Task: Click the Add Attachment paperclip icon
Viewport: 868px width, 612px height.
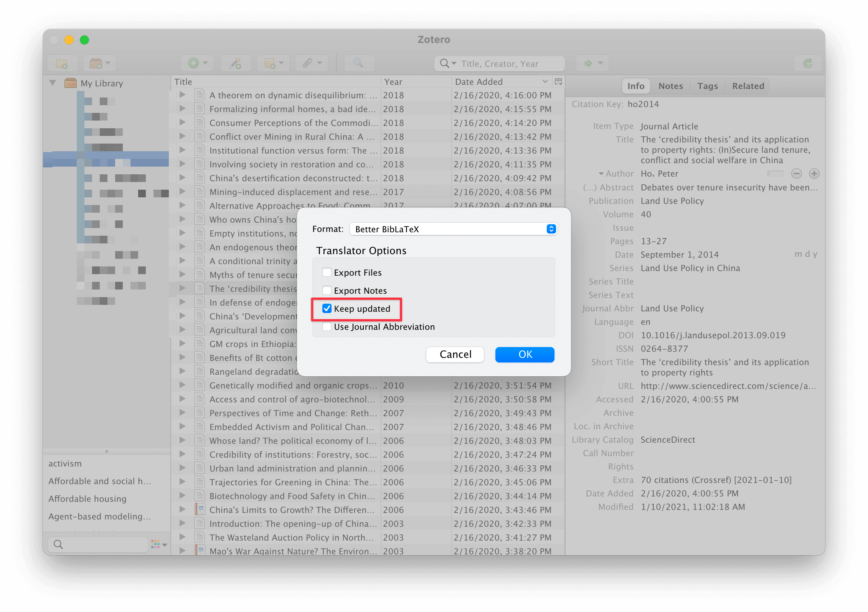Action: [x=307, y=63]
